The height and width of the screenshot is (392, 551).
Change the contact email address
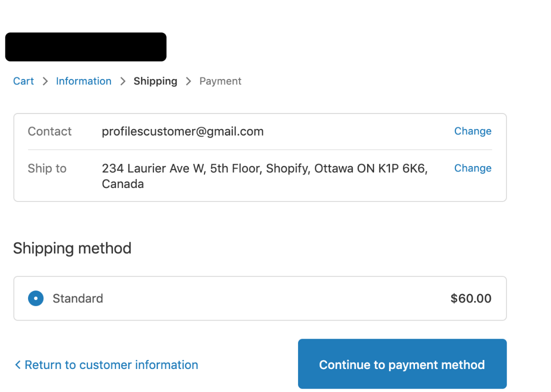pos(472,131)
